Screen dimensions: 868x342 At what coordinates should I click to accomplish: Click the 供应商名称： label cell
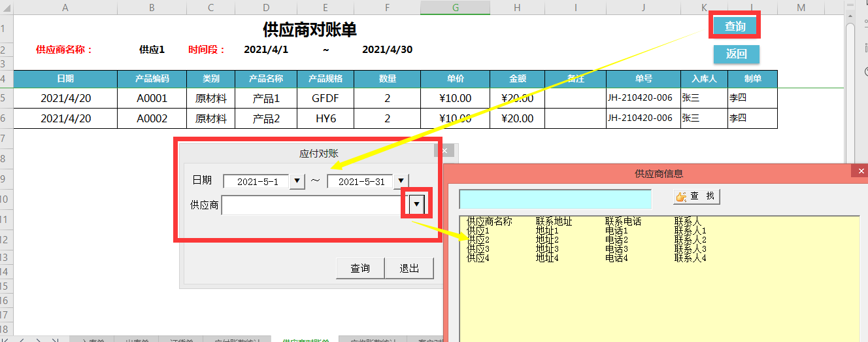click(x=65, y=50)
